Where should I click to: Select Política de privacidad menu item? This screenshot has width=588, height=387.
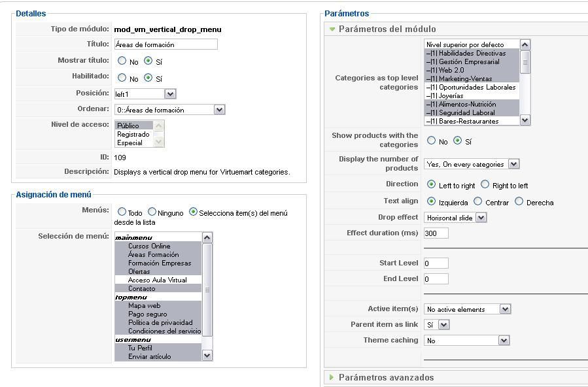click(158, 322)
